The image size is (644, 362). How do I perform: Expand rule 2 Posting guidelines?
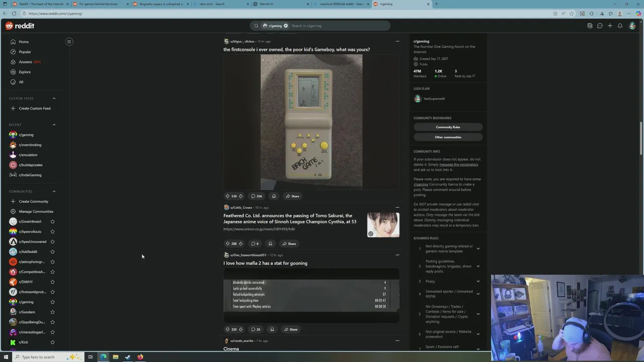[x=478, y=266]
